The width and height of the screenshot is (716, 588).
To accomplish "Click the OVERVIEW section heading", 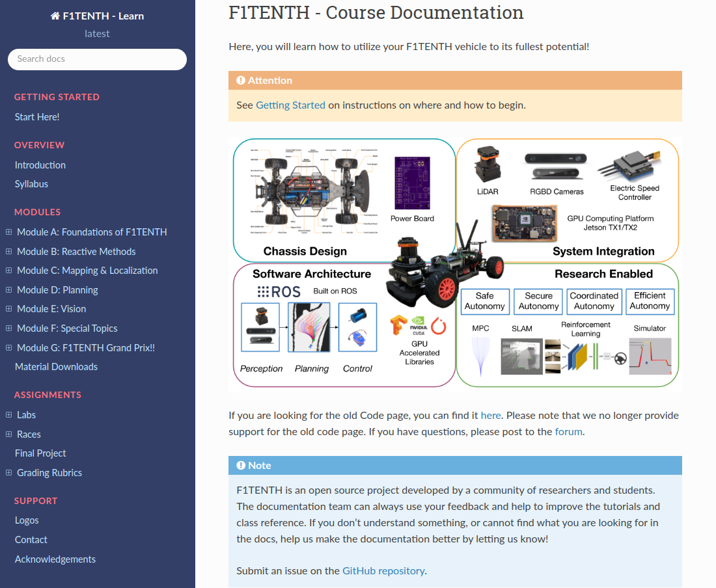I will coord(39,145).
